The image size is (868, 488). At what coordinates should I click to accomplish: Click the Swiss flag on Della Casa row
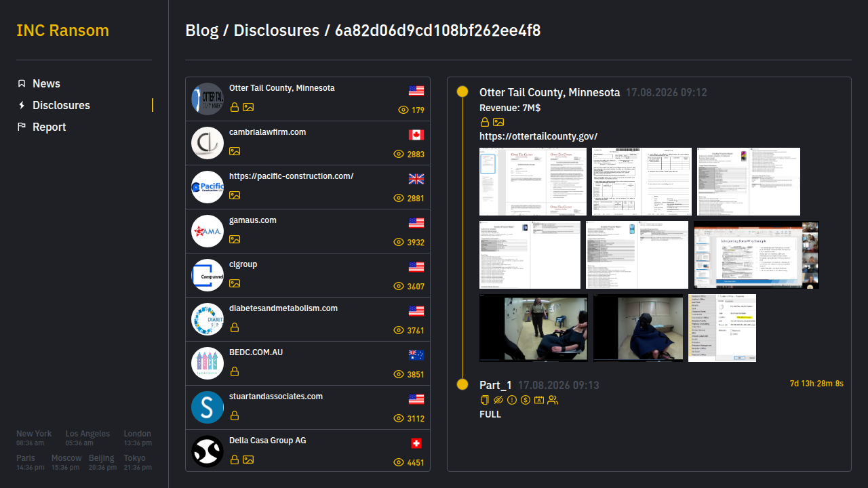(416, 443)
